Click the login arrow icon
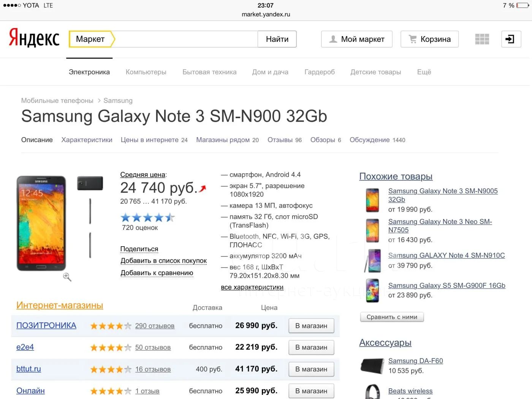532x399 pixels. point(511,39)
